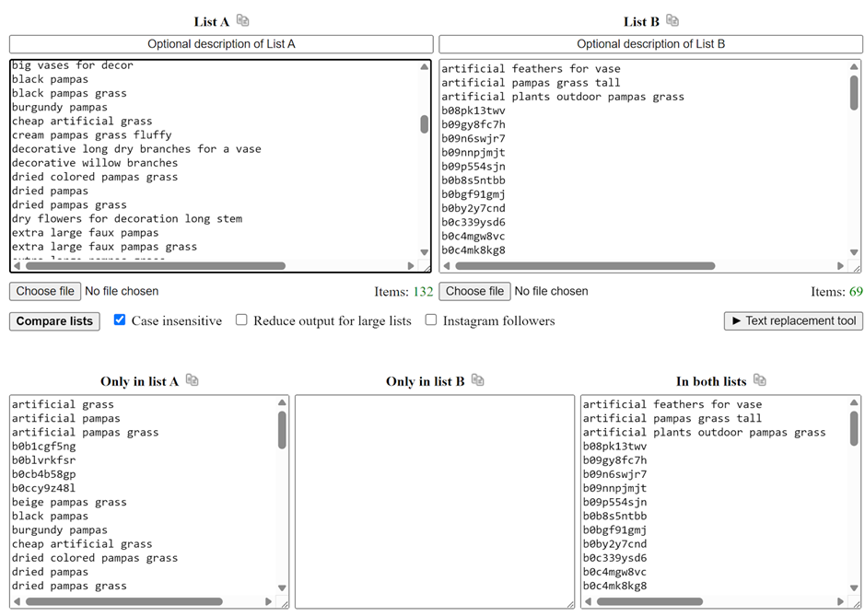Click 'burgundy pampas' line in List A
Screen dimensions: 865x616
pyautogui.click(x=60, y=107)
